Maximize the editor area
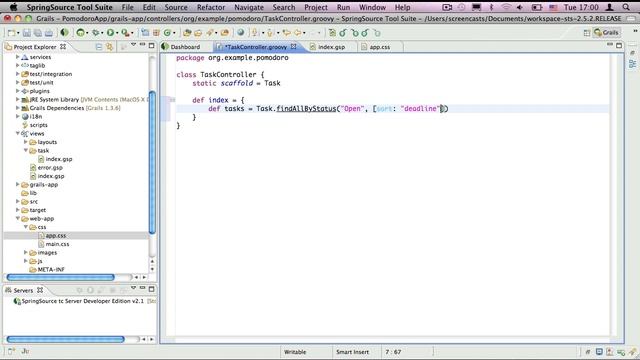This screenshot has width=640, height=360. [x=619, y=45]
